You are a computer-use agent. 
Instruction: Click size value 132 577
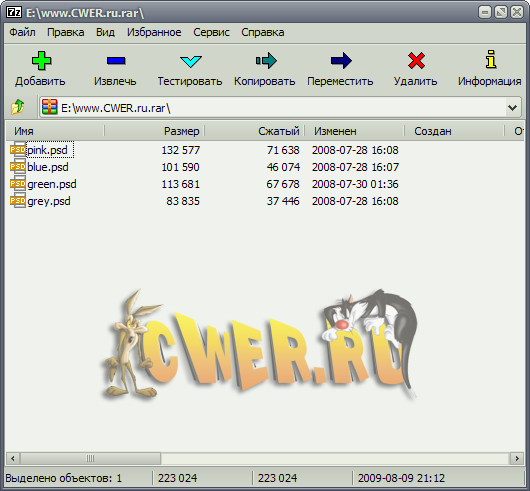(x=180, y=150)
